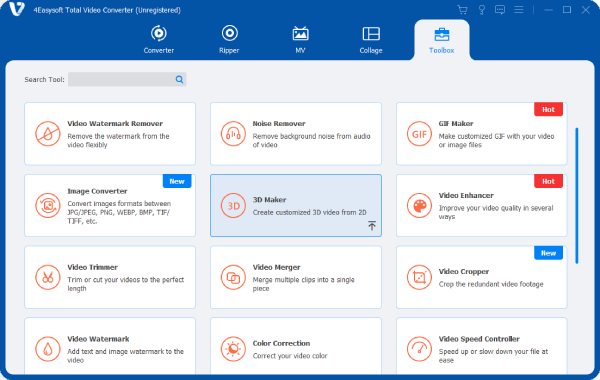This screenshot has width=600, height=380.
Task: Minimize the application window
Action: point(548,10)
